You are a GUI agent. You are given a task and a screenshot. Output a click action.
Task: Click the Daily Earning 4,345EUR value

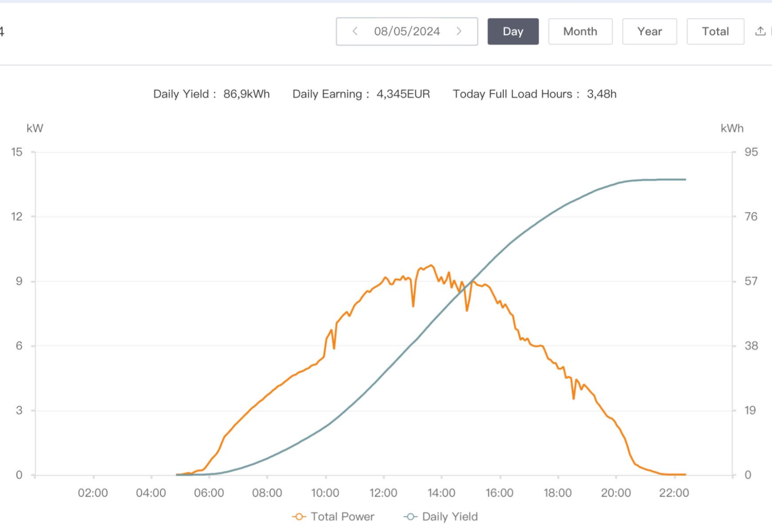[x=403, y=94]
